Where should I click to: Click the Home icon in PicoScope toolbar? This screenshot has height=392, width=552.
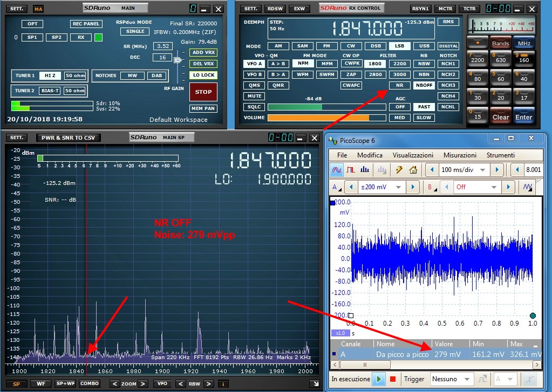coord(413,170)
